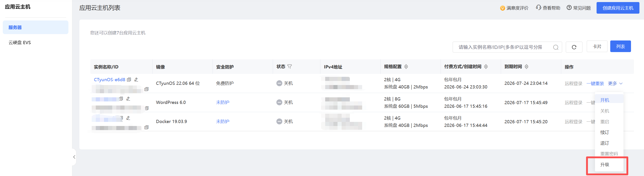The height and width of the screenshot is (176, 644).
Task: Sort by 付费方式/创建时间 column arrows
Action: pyautogui.click(x=486, y=67)
